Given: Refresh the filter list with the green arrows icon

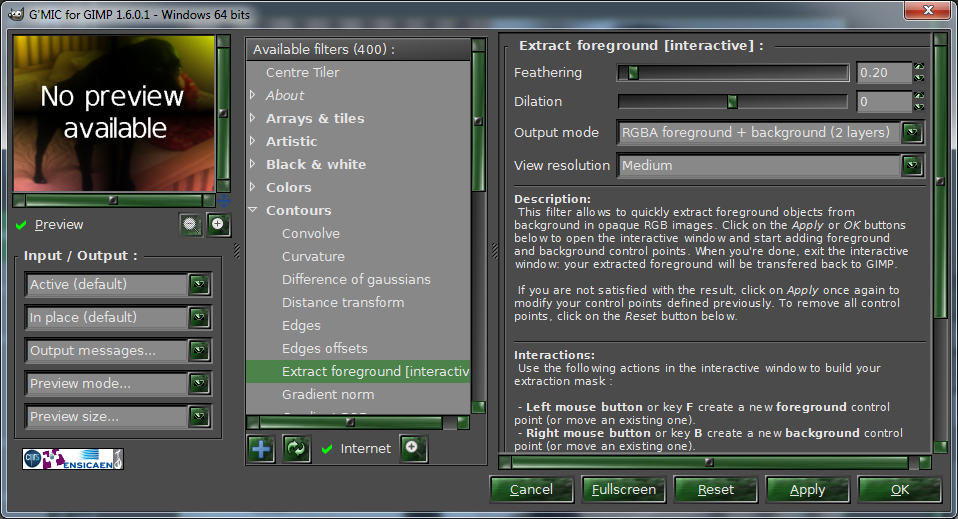Looking at the screenshot, I should (x=296, y=449).
